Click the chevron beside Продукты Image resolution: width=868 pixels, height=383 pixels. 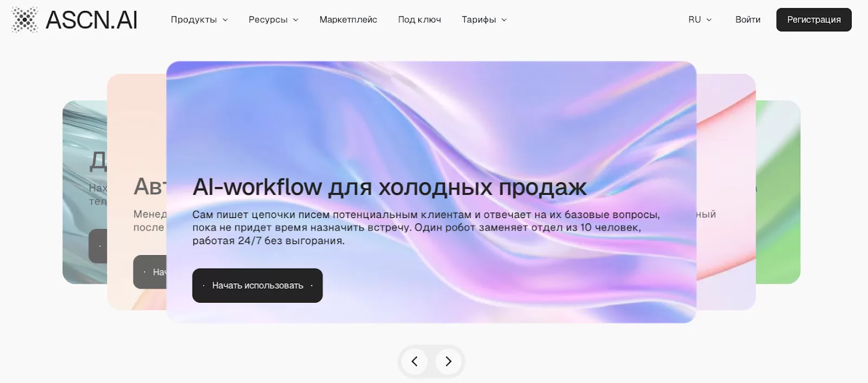226,20
